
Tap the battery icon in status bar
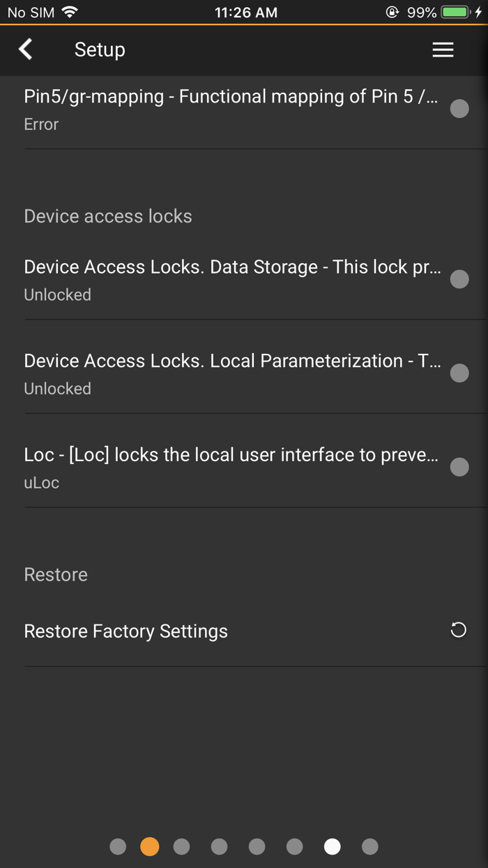[456, 13]
